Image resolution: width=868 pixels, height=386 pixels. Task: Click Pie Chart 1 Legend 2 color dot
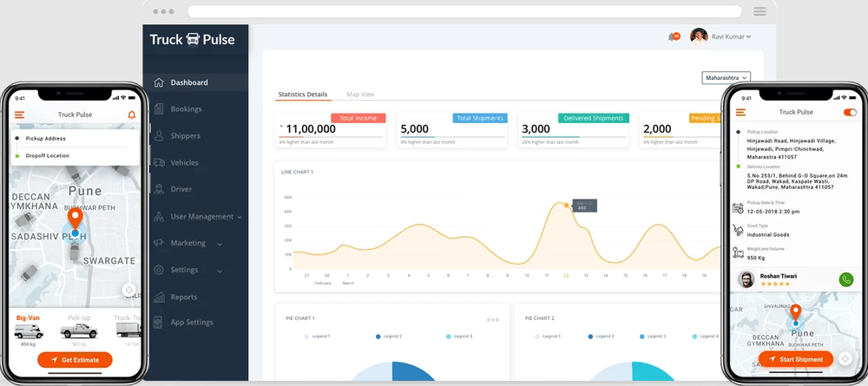click(x=378, y=337)
